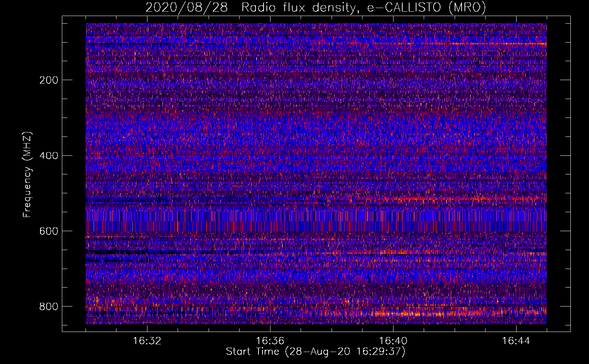
Task: Click the 16:36 time tick label
Action: coord(270,341)
